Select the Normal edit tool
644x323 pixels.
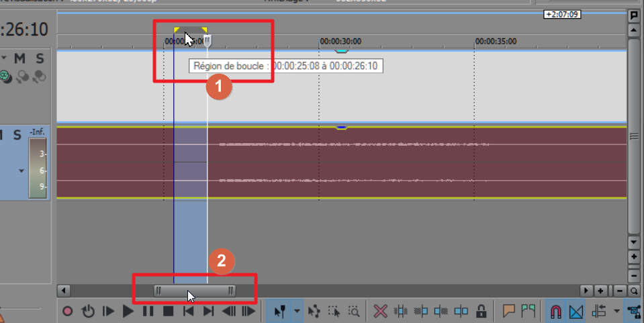(x=280, y=311)
